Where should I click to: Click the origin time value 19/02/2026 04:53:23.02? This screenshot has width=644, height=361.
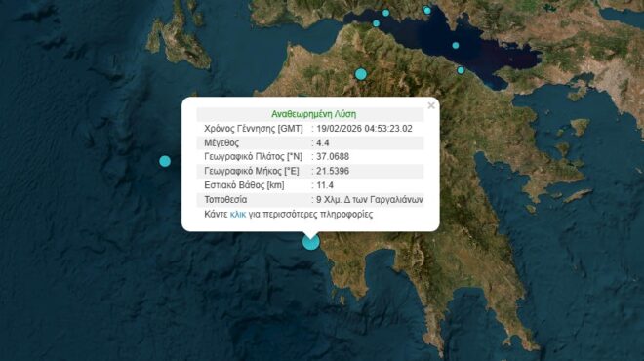click(x=364, y=129)
